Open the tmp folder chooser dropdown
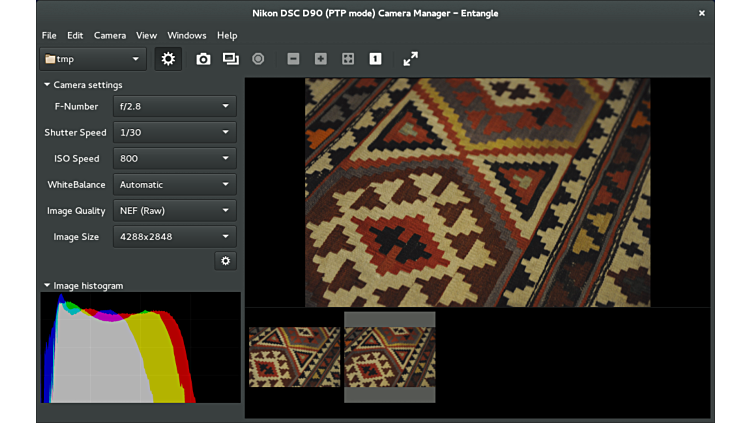Image resolution: width=752 pixels, height=423 pixels. 93,59
